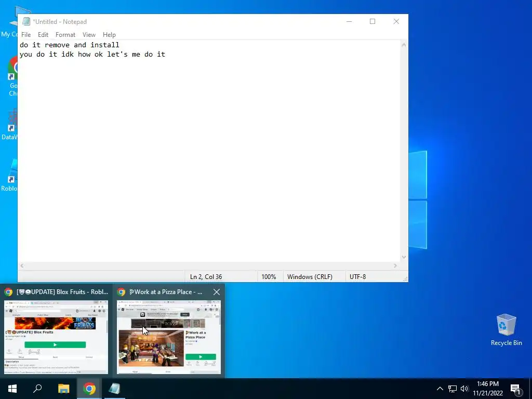Open taskbar Search
This screenshot has width=532, height=399.
coord(37,389)
